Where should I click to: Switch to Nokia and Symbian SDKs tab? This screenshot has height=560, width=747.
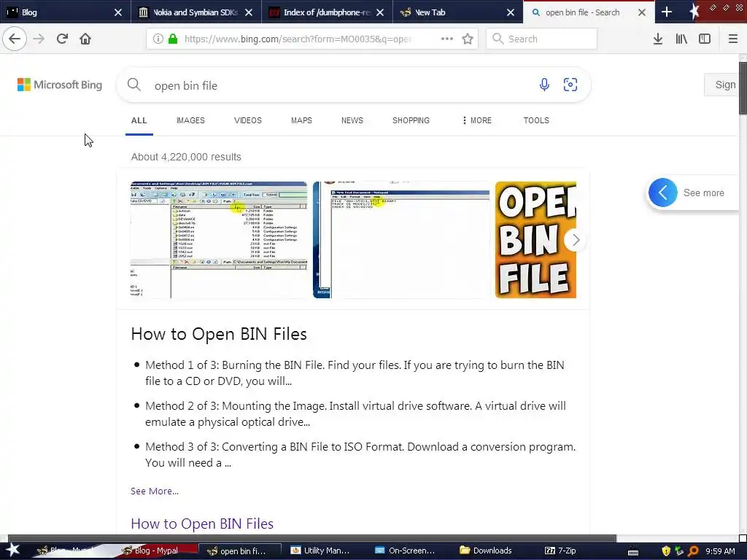pos(196,12)
